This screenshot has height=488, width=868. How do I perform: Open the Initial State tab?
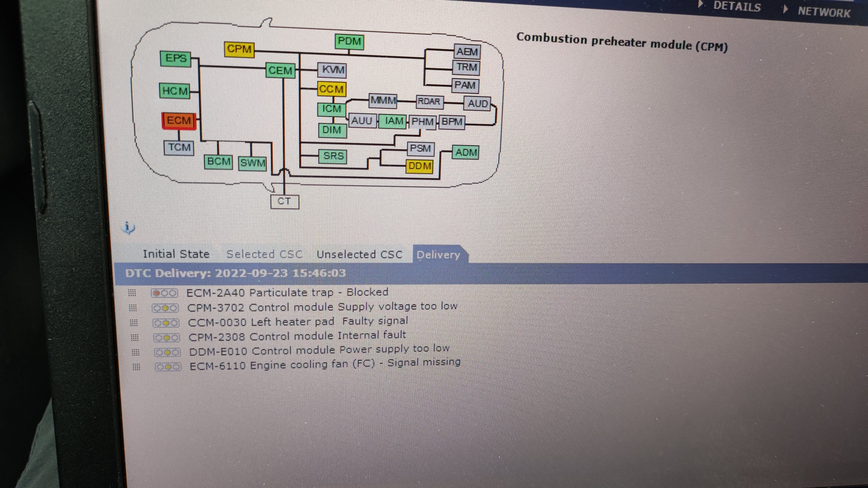pyautogui.click(x=176, y=254)
